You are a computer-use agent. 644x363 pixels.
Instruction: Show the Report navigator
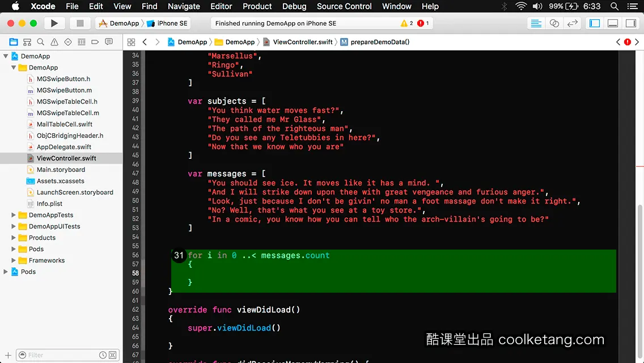pos(109,42)
